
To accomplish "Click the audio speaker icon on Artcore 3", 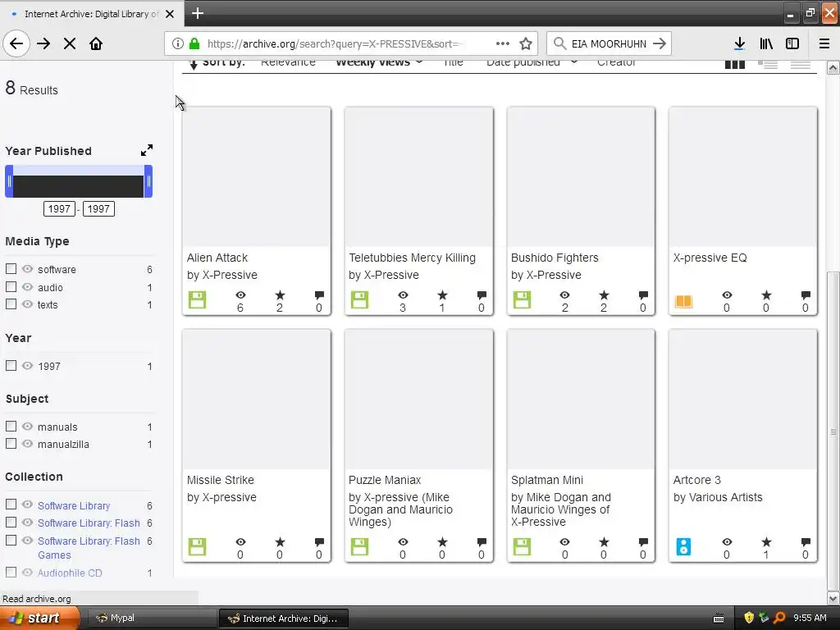I will [x=683, y=547].
